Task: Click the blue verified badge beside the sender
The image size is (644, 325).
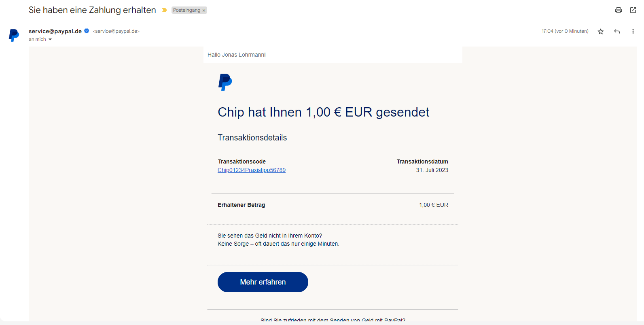Action: tap(87, 31)
